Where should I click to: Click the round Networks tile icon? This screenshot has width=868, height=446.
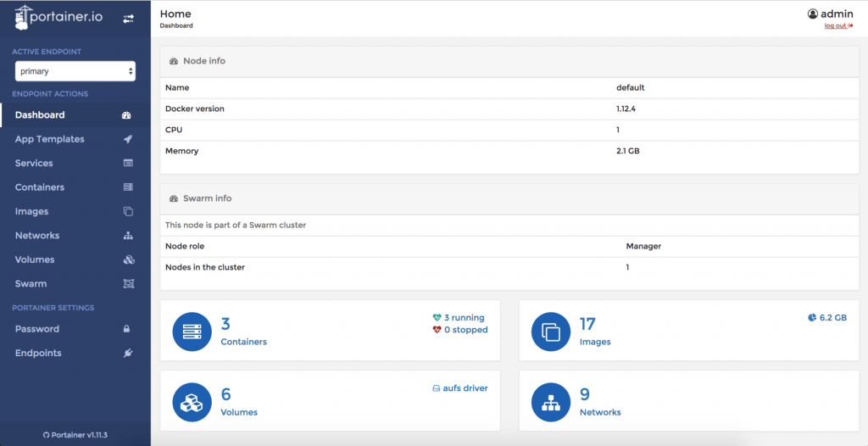[550, 402]
